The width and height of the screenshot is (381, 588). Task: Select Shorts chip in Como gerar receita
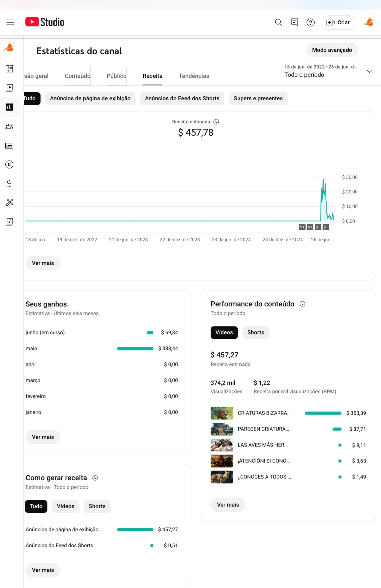click(x=97, y=506)
